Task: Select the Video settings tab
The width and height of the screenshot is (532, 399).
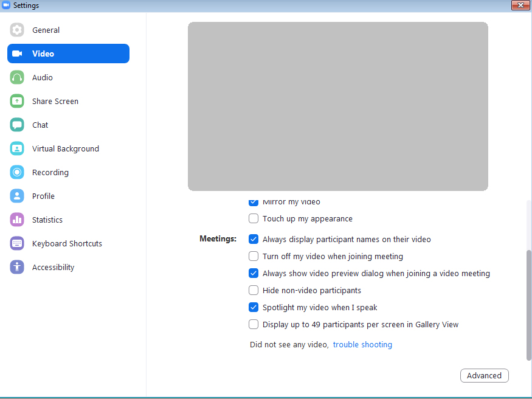Action: tap(68, 54)
